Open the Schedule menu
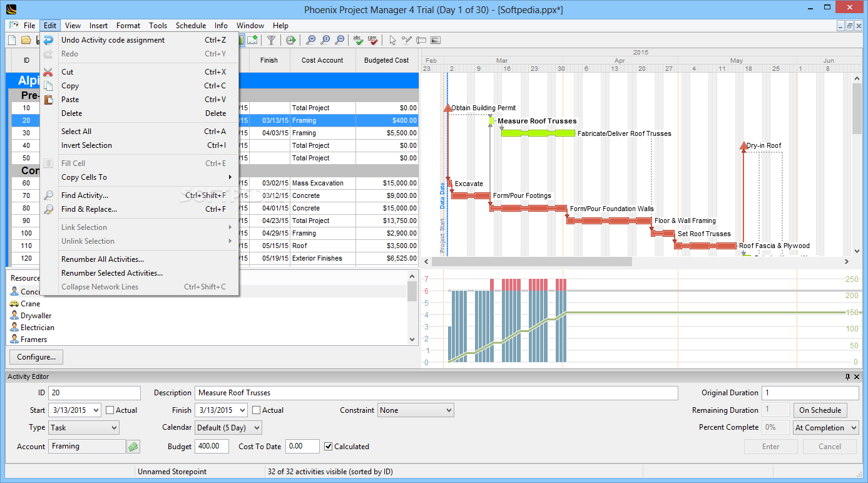 click(191, 26)
